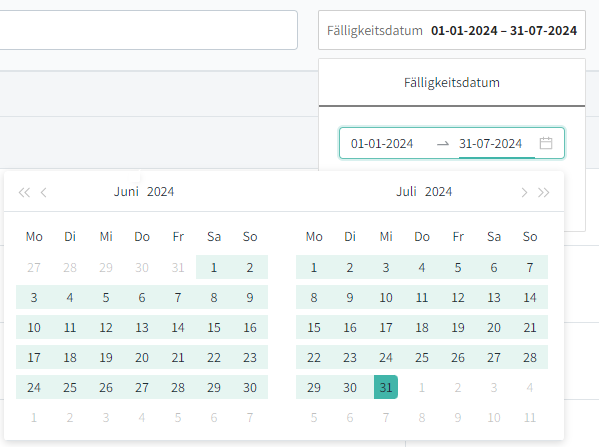Image resolution: width=599 pixels, height=447 pixels.
Task: Click the start date field 01-01-2024
Action: (382, 144)
